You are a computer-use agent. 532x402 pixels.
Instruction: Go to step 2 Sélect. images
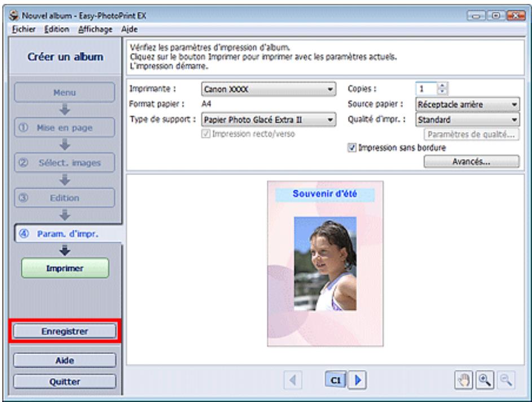64,163
